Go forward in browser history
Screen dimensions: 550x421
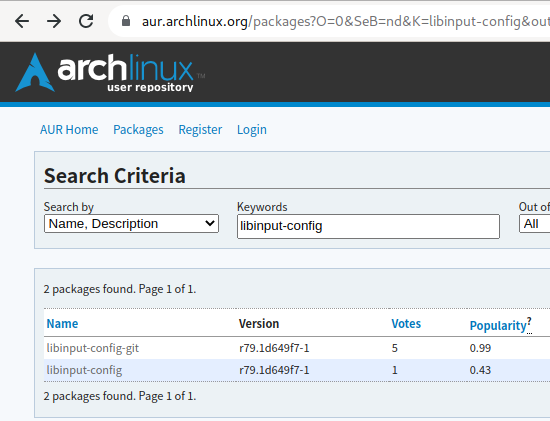click(54, 21)
